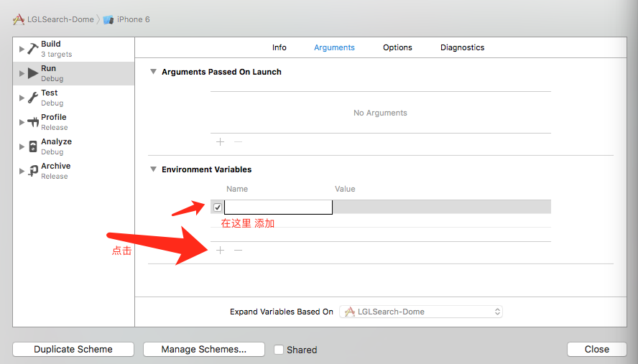Image resolution: width=638 pixels, height=364 pixels.
Task: Select the Run action play icon
Action: 33,73
